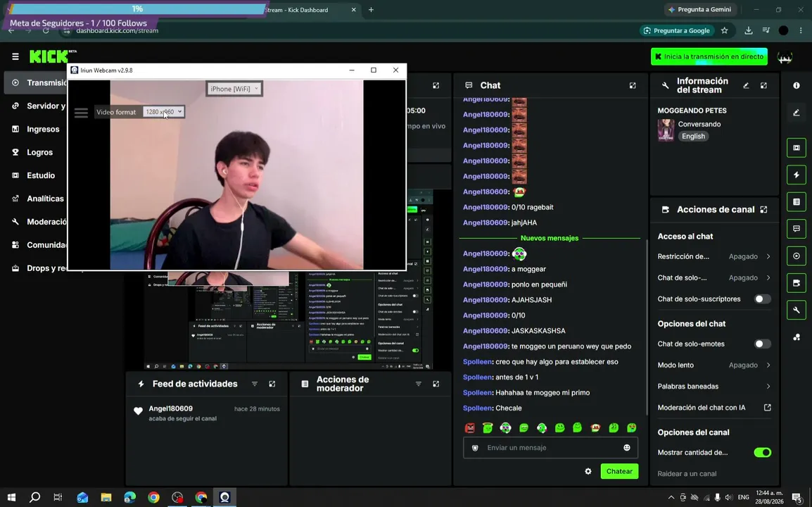Open the Kick hamburger menu
Image resolution: width=812 pixels, height=507 pixels.
click(15, 56)
